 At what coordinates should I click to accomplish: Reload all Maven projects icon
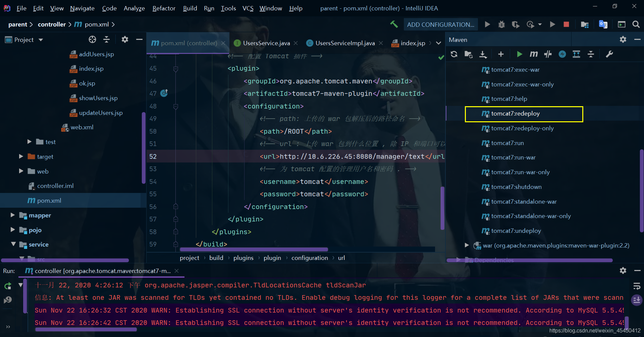click(x=454, y=54)
